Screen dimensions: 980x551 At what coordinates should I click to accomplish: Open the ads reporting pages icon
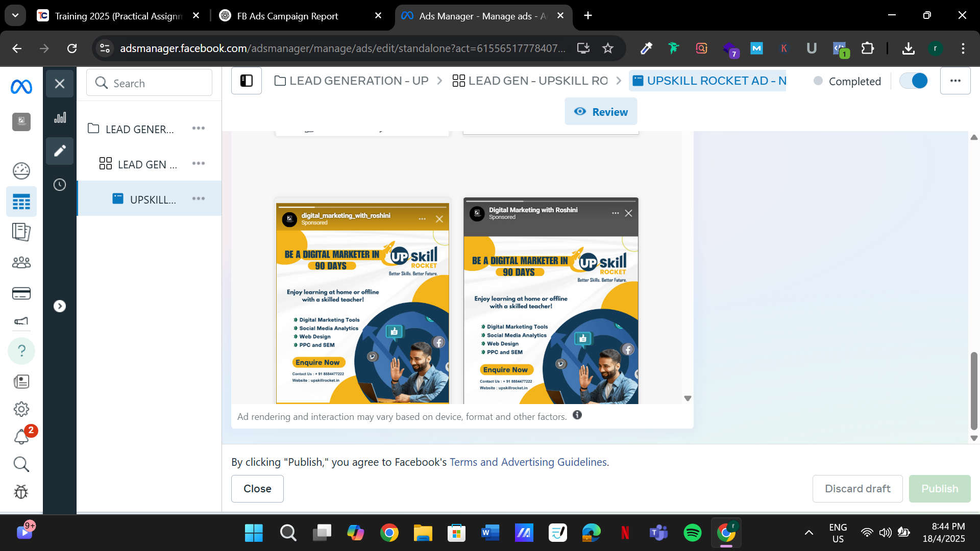click(21, 232)
